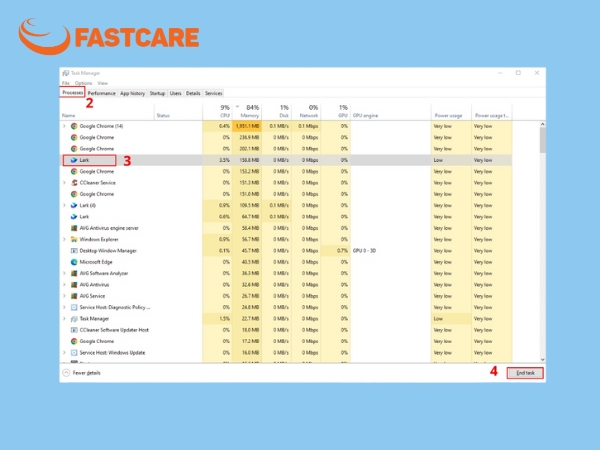The image size is (600, 450).
Task: Switch to the Startup tab
Action: 157,93
